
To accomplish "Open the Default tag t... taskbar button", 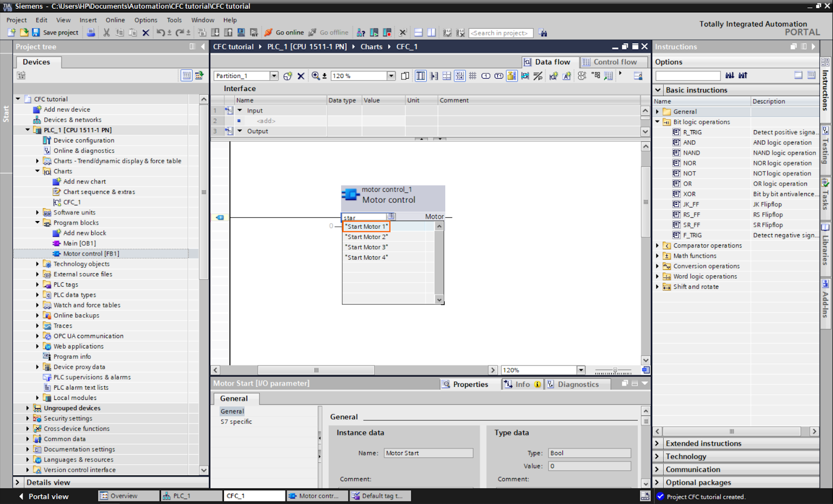I will (380, 496).
